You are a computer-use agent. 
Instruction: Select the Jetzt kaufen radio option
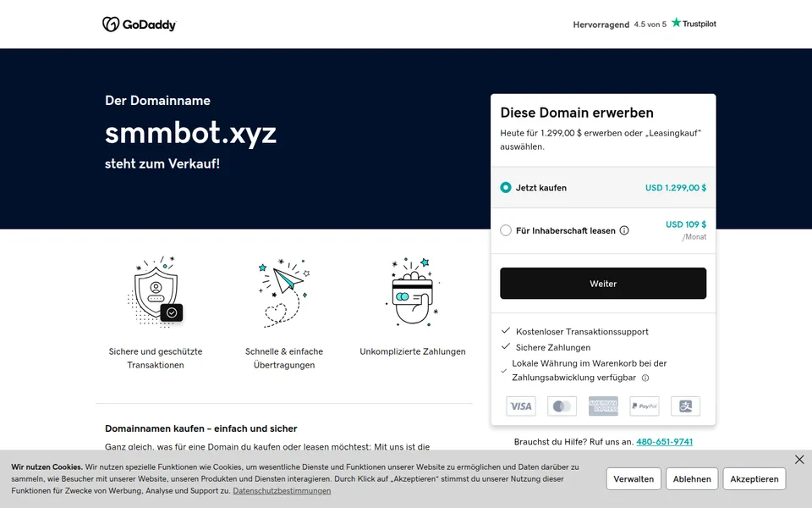[x=506, y=188]
